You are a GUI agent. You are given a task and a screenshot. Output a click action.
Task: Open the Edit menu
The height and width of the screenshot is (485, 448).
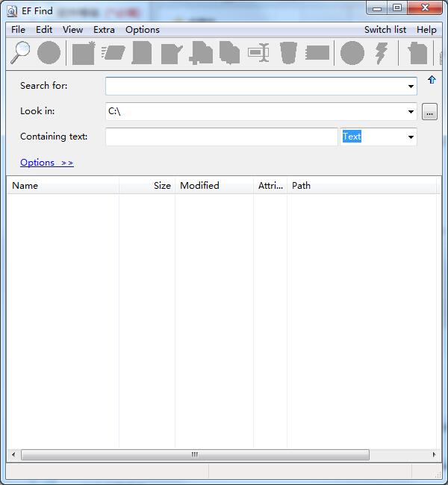point(44,30)
